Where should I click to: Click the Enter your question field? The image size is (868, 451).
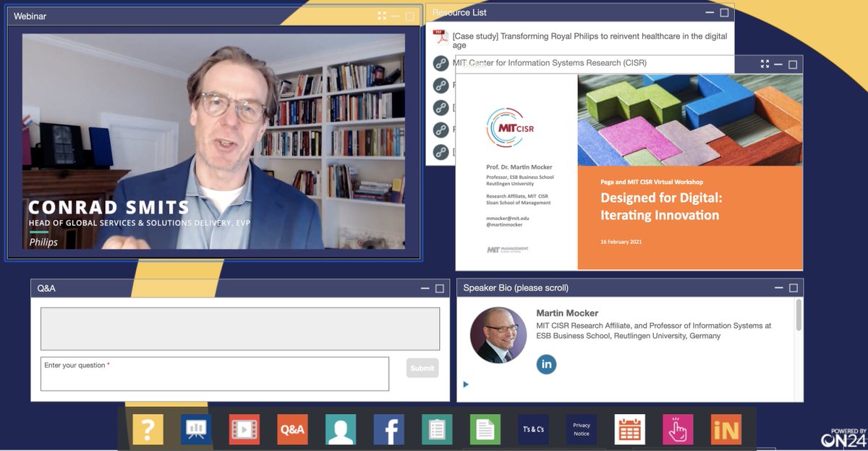pos(215,374)
